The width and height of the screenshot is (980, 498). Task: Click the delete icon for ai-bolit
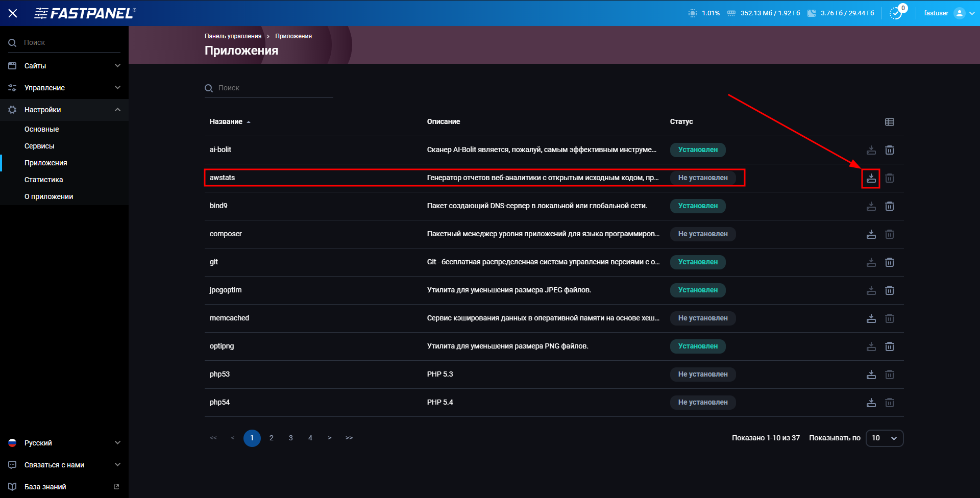click(890, 150)
